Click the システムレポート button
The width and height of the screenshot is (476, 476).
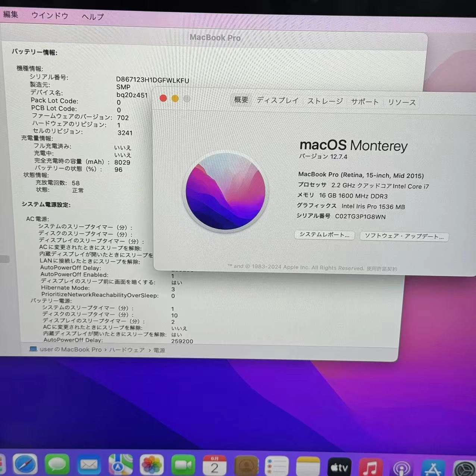pos(324,235)
